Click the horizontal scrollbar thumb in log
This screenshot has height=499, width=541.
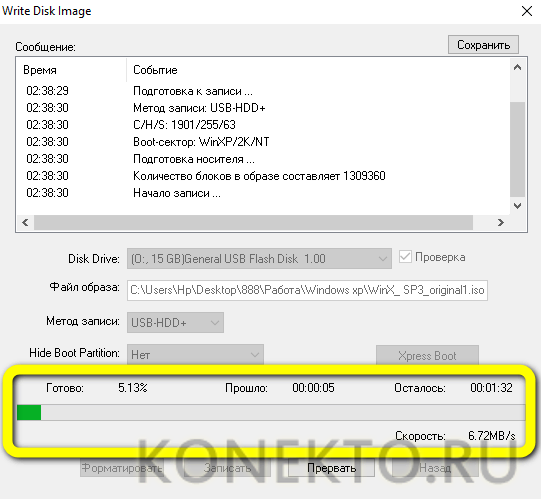pyautogui.click(x=253, y=223)
